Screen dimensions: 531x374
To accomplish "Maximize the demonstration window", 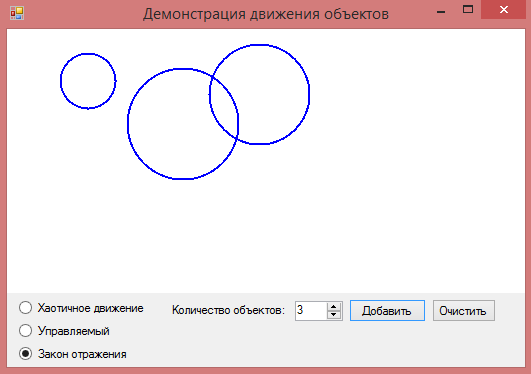I will tap(468, 9).
